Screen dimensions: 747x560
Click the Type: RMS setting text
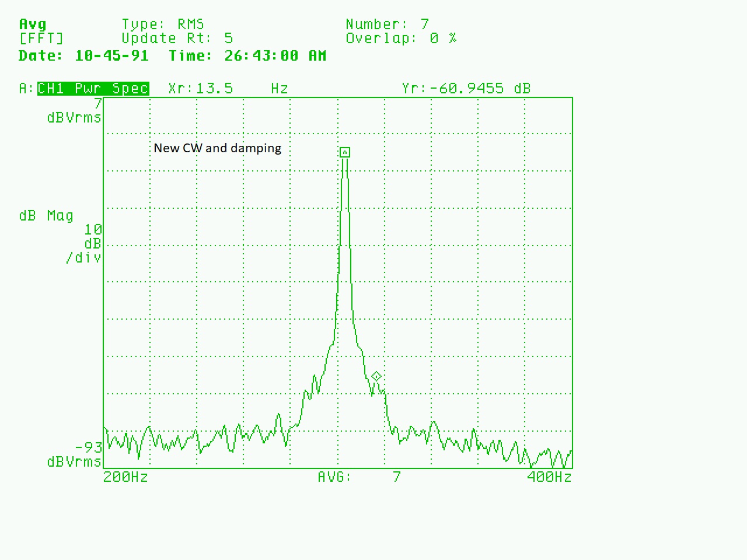click(x=163, y=24)
